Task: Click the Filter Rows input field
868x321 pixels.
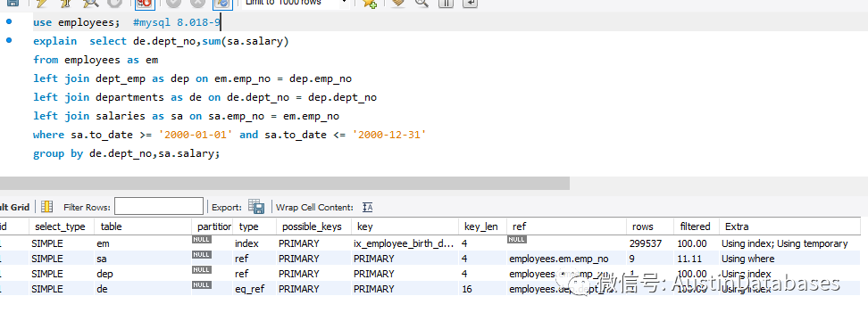Action: [x=159, y=207]
